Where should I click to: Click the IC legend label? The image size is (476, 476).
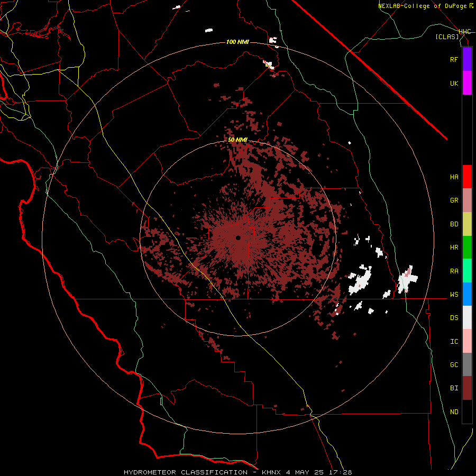coord(454,342)
